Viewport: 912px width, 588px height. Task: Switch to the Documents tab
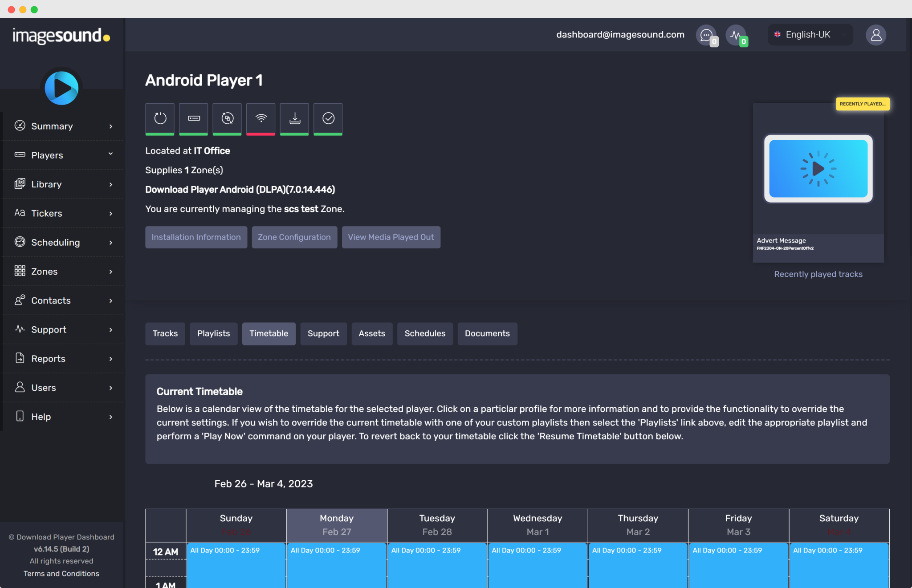point(487,333)
